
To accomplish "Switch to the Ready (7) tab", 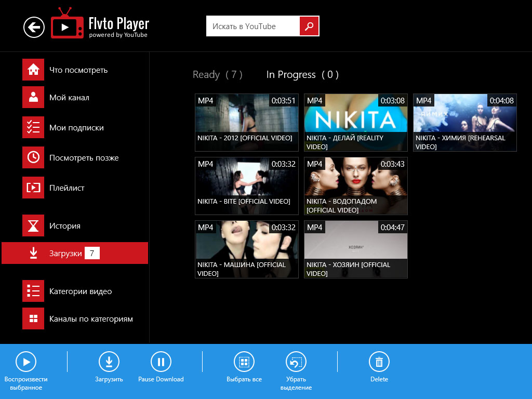I will [x=218, y=75].
